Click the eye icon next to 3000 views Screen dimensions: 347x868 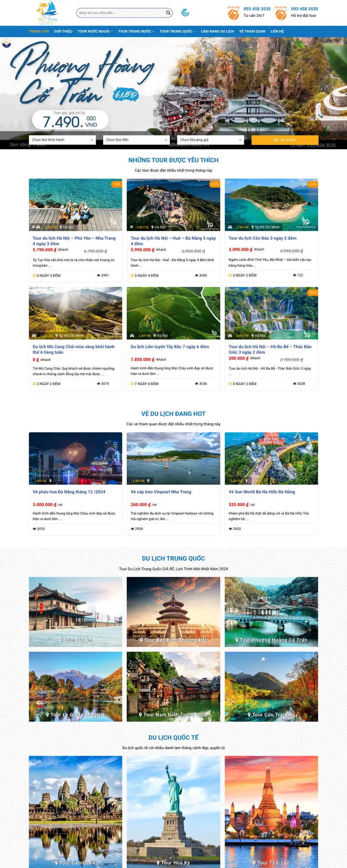(x=196, y=276)
